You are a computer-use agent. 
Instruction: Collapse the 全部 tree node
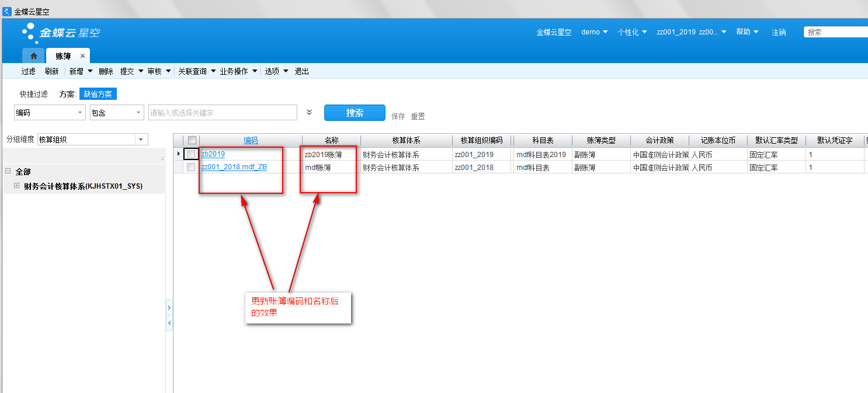(8, 172)
